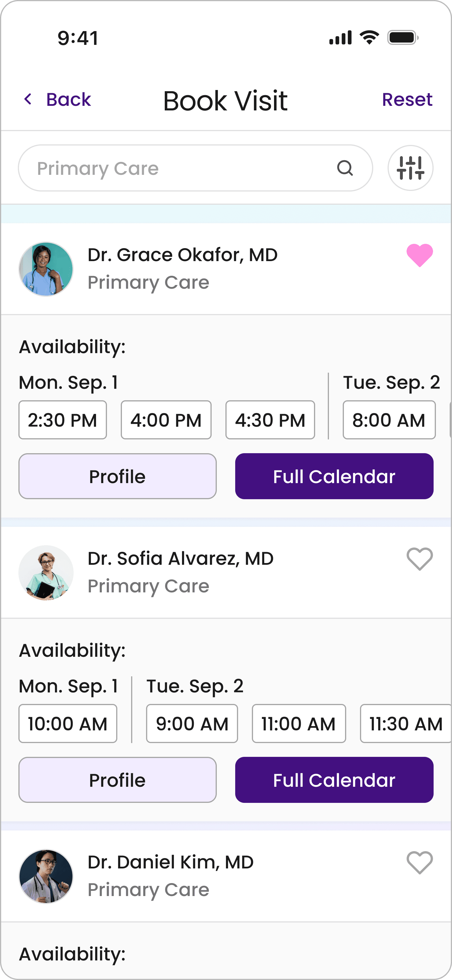Open the filter settings sliders icon
452x980 pixels.
point(410,168)
